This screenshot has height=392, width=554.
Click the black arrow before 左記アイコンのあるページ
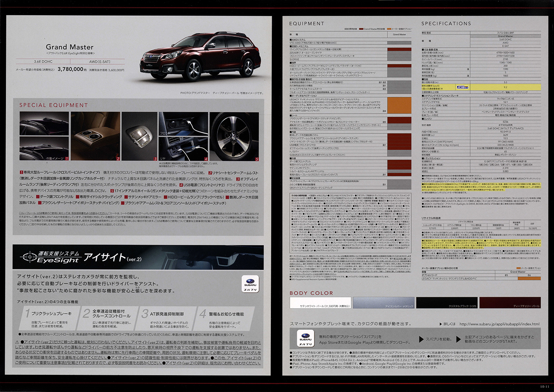(x=459, y=339)
